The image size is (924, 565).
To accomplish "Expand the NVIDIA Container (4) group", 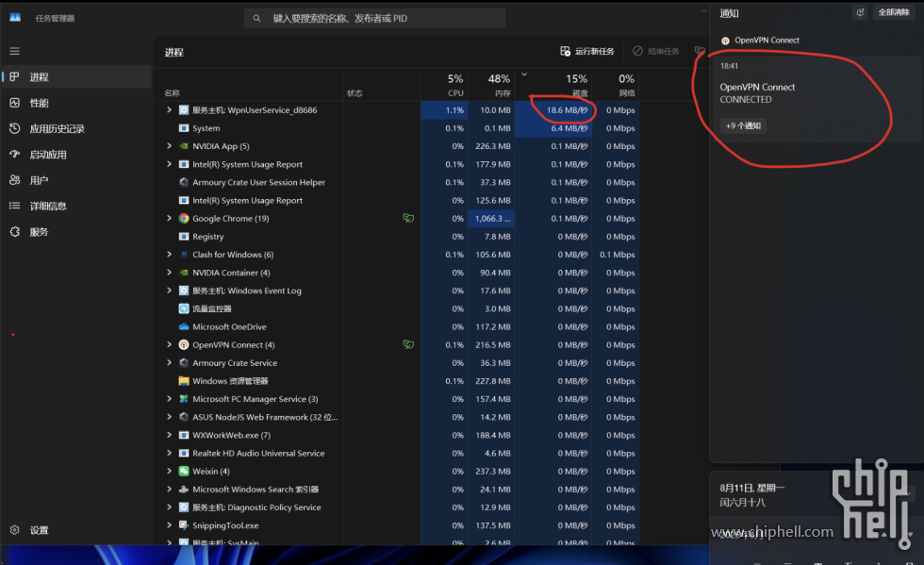I will point(169,273).
